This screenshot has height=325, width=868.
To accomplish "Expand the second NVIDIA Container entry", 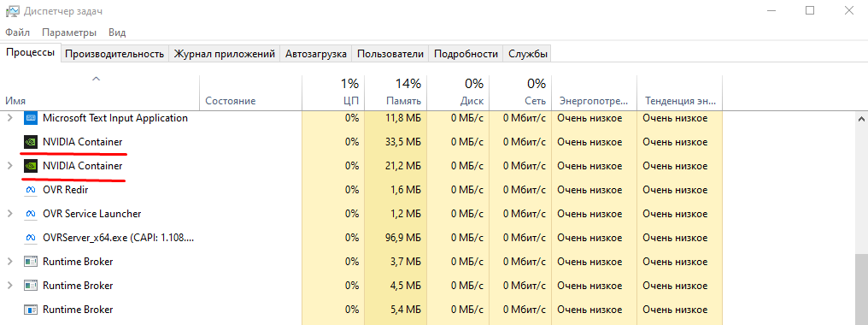I will (9, 166).
